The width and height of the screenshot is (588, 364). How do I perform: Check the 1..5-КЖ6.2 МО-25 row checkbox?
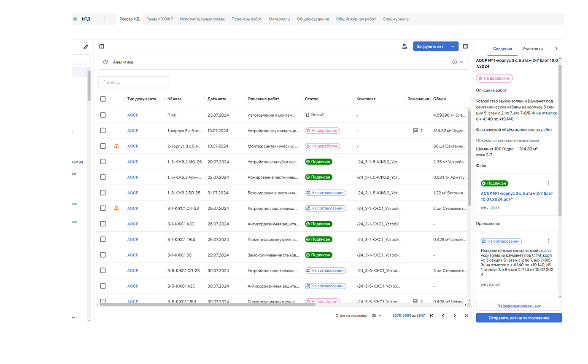click(103, 161)
